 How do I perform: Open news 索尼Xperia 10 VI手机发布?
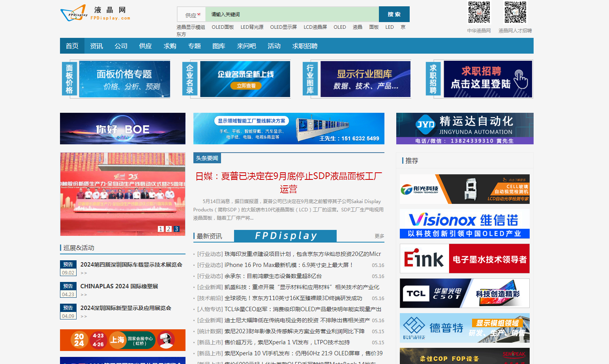[304, 353]
